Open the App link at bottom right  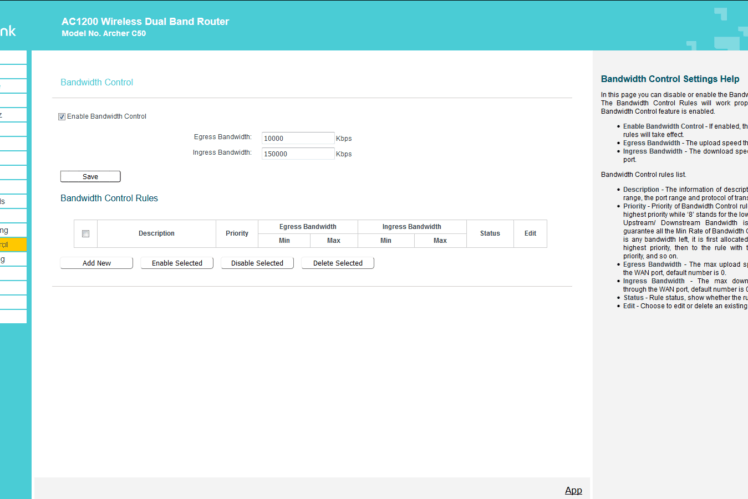[x=573, y=490]
